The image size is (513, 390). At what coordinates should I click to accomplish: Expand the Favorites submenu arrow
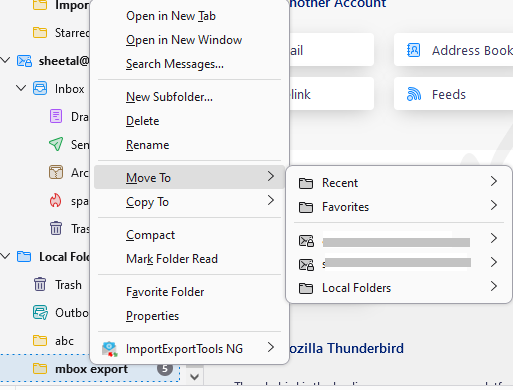[494, 205]
